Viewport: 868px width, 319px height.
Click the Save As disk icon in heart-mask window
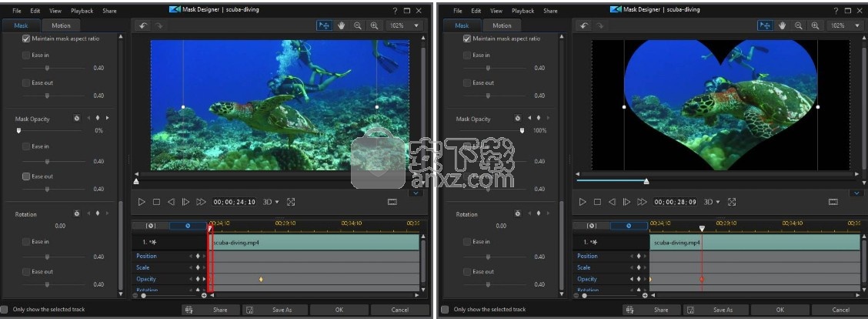pyautogui.click(x=691, y=310)
